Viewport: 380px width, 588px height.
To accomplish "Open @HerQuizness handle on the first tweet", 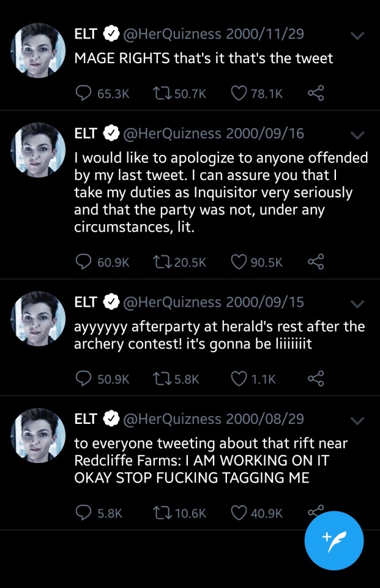I will pyautogui.click(x=173, y=34).
